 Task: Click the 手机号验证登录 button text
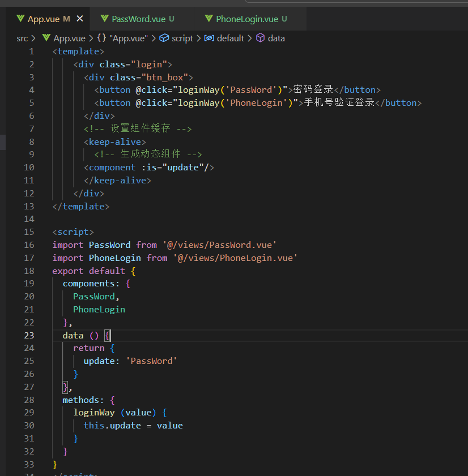click(x=339, y=102)
